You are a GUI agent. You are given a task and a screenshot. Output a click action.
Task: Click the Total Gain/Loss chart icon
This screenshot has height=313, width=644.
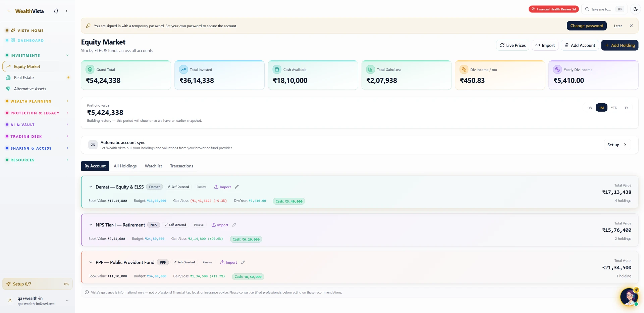tap(370, 69)
